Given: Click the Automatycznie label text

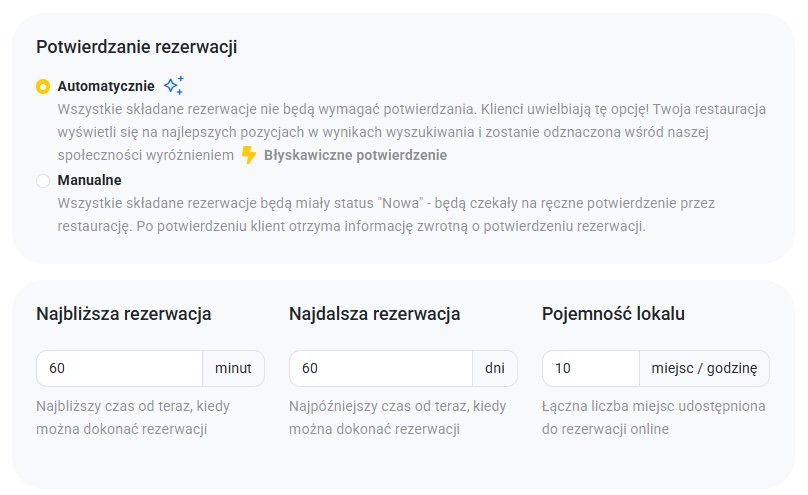Looking at the screenshot, I should [106, 86].
